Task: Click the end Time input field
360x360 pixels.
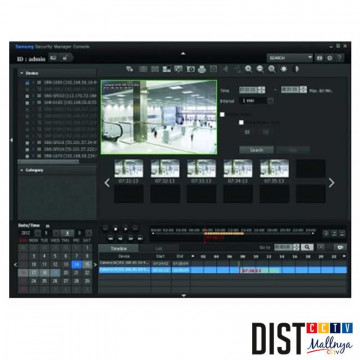Action: [x=290, y=90]
